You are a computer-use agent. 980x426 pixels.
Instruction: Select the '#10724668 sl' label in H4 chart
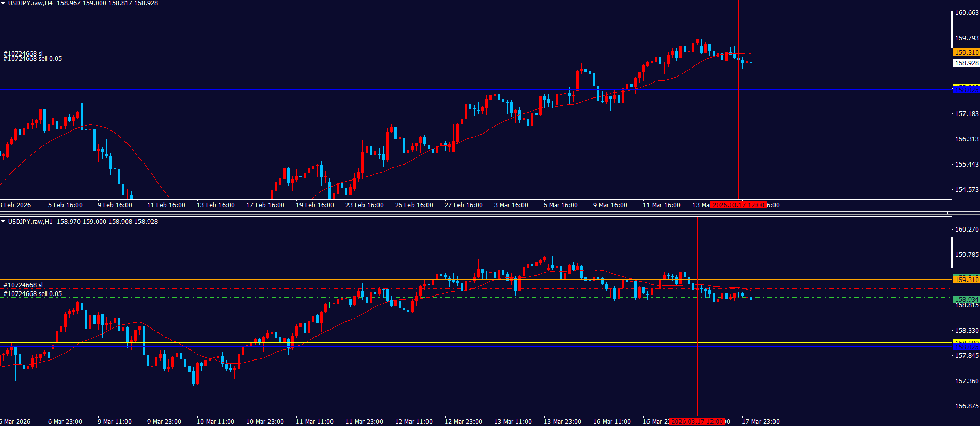click(x=23, y=53)
